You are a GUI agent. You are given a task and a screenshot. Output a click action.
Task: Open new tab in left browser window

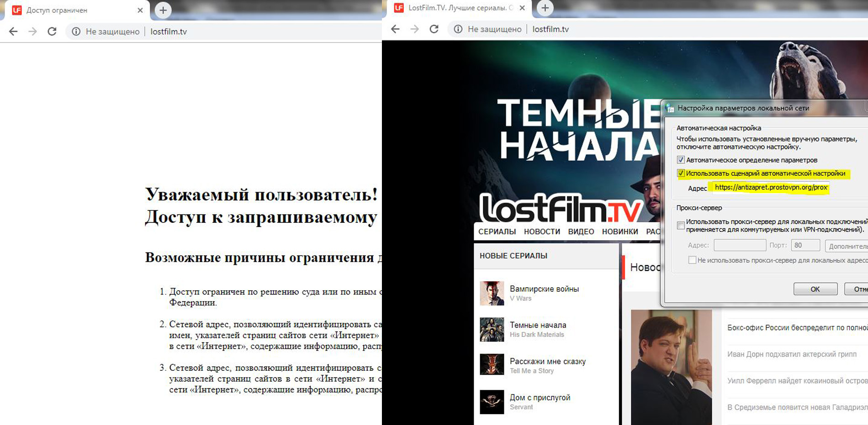coord(163,10)
